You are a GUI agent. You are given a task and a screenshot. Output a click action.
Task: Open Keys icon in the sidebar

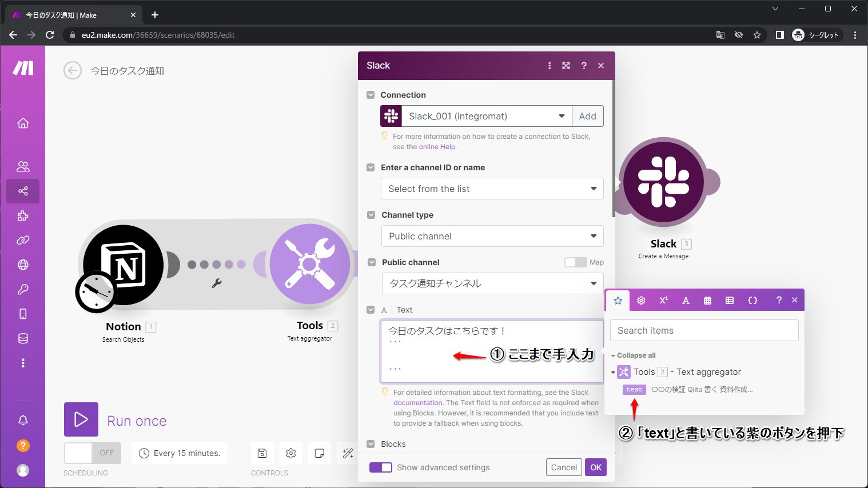(23, 289)
